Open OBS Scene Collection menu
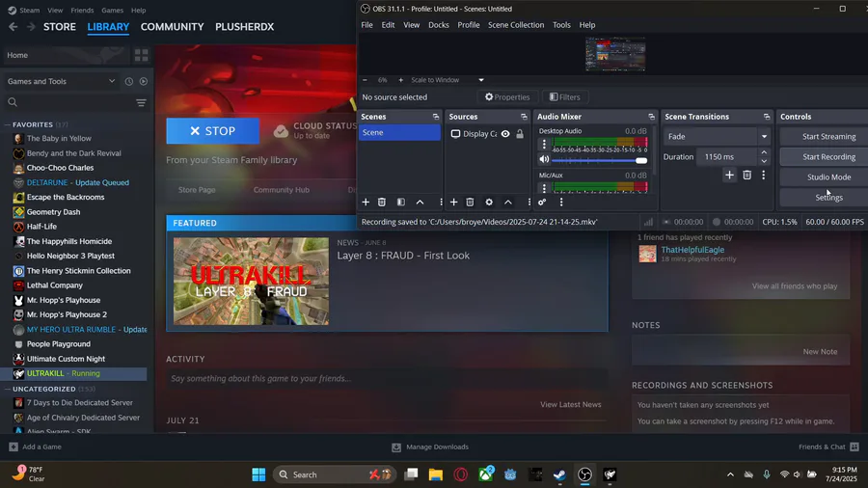Image resolution: width=868 pixels, height=488 pixels. (x=516, y=25)
